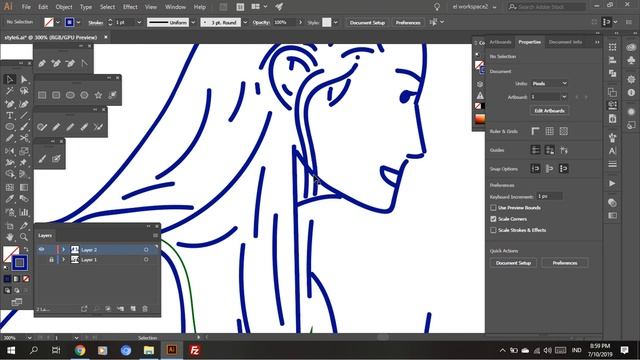
Task: Click the Keyboard Increment input field
Action: (549, 196)
